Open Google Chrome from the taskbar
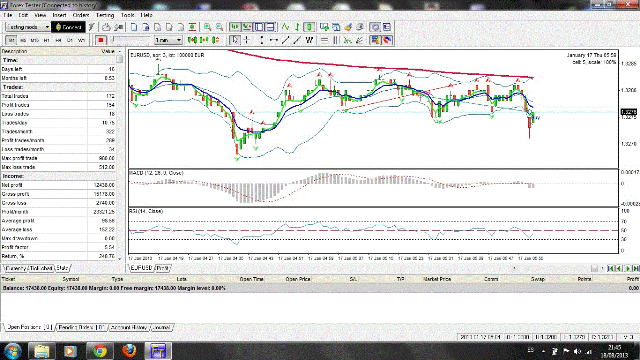Image resolution: width=640 pixels, height=360 pixels. [x=99, y=351]
